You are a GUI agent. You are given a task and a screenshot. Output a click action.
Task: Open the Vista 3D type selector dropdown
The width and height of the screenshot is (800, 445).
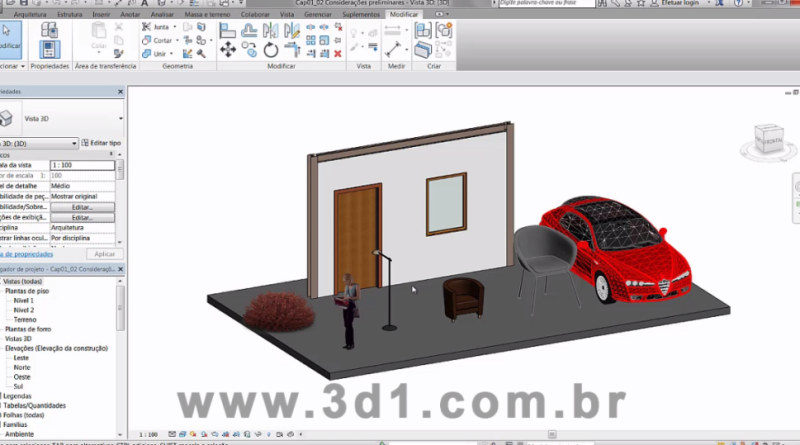[120, 118]
